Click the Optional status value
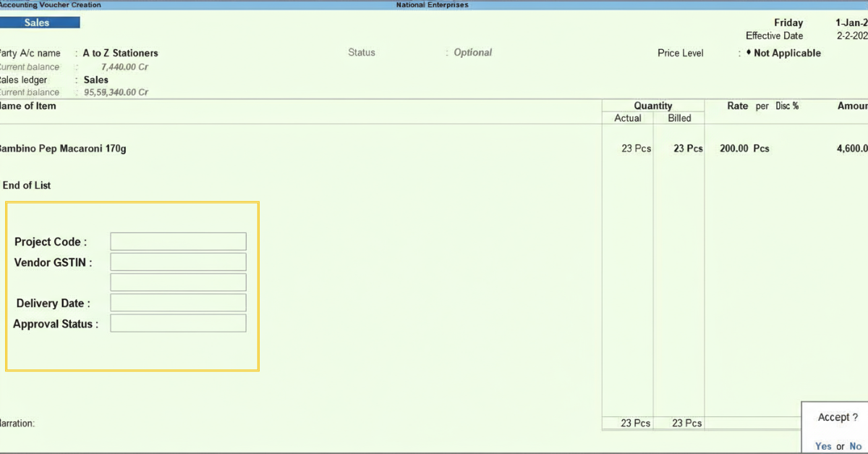This screenshot has height=454, width=868. pos(472,53)
